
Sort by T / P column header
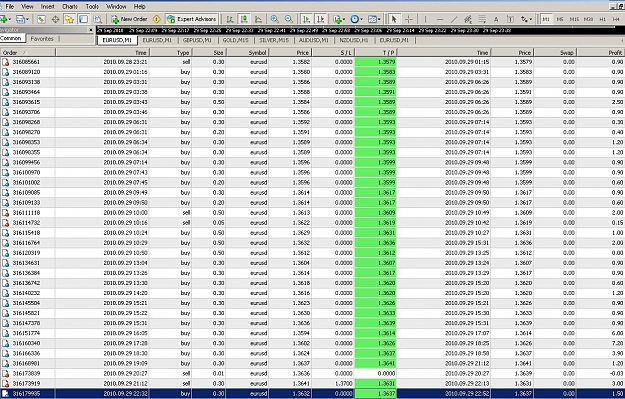coord(375,52)
